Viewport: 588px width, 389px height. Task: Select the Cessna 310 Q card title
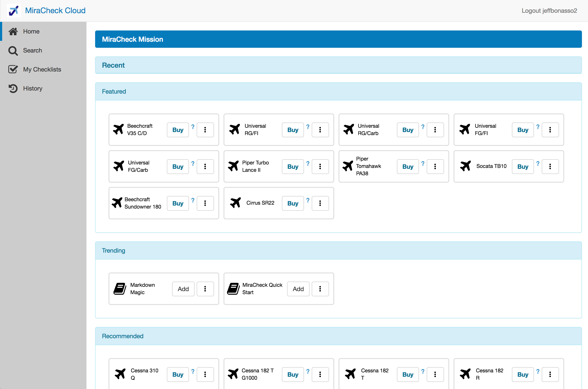point(144,374)
